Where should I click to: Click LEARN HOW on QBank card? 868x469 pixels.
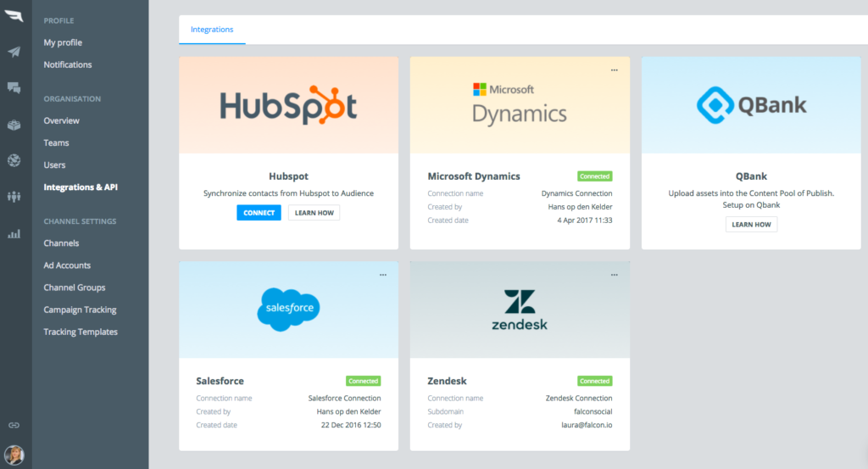(x=751, y=224)
